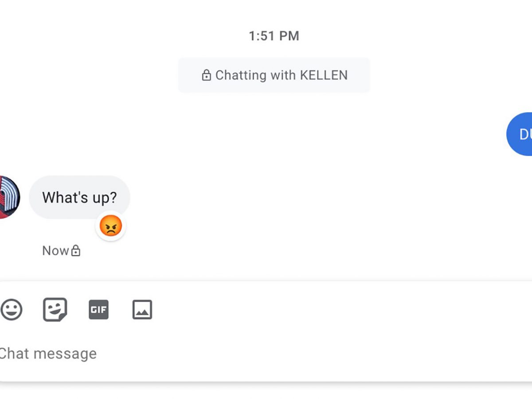The image size is (532, 399).
Task: Click empty space right of the image icon
Action: point(310,310)
